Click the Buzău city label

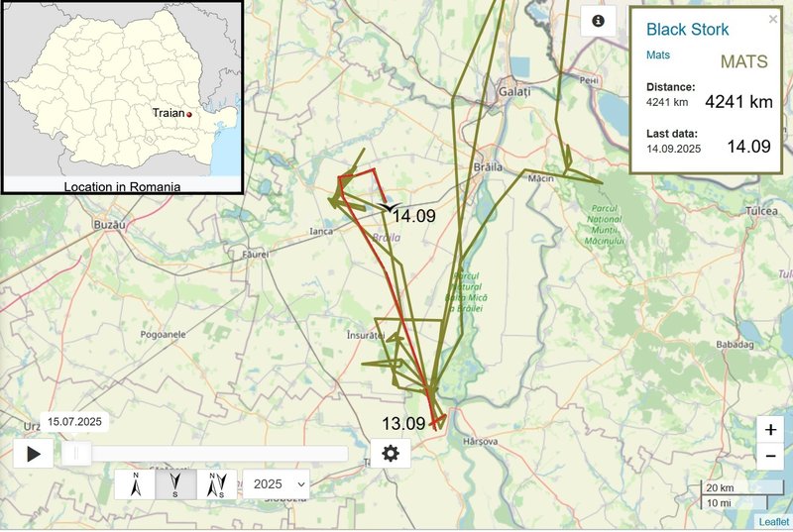click(x=109, y=225)
